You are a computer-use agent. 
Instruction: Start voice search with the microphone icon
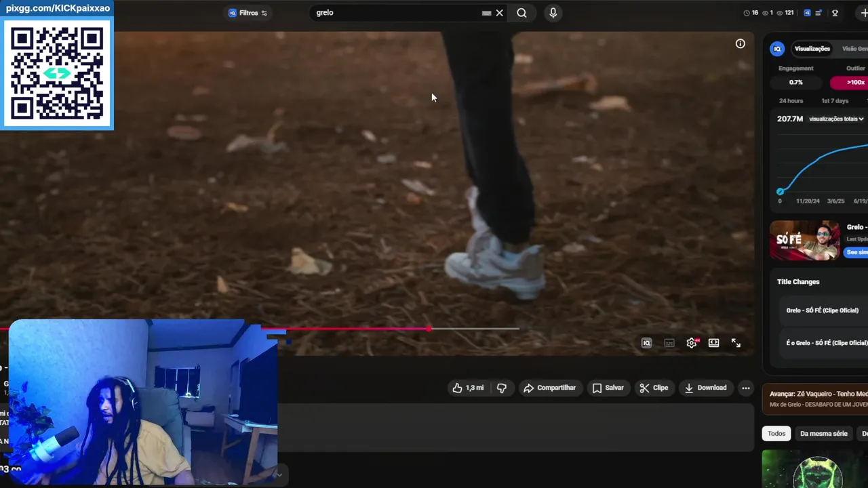click(553, 13)
